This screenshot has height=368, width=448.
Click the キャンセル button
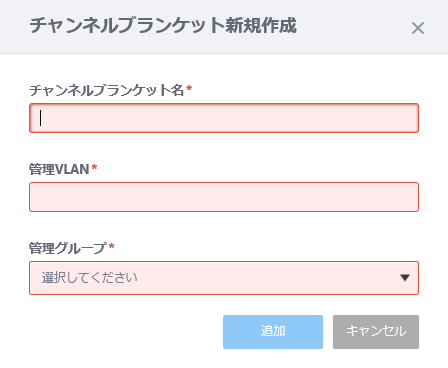tap(376, 332)
